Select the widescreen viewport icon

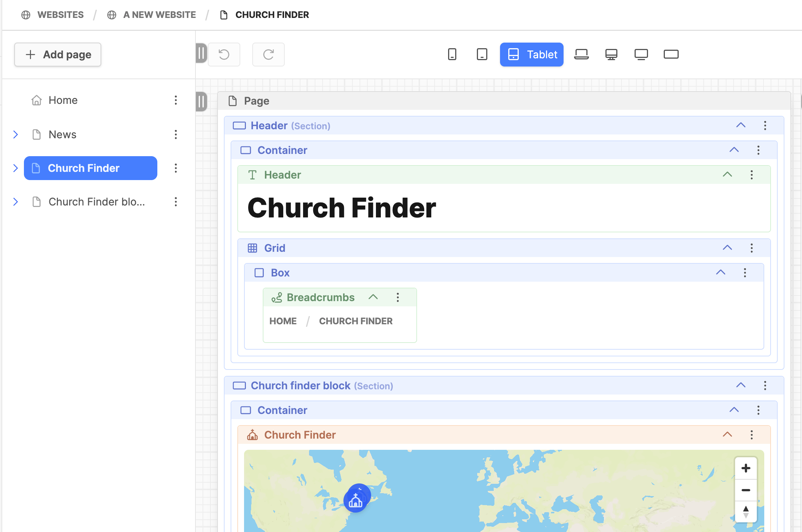coord(671,55)
